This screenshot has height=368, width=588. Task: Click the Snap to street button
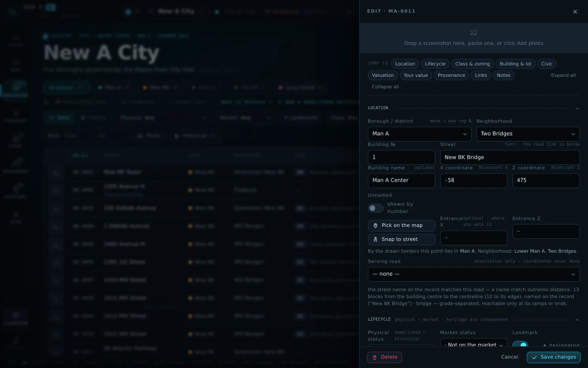pos(401,239)
